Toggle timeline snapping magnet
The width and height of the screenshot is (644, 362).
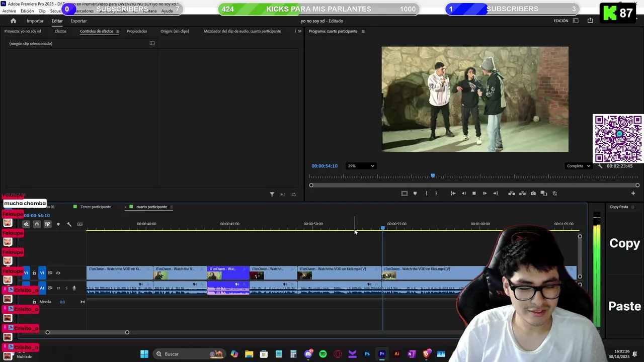click(37, 224)
